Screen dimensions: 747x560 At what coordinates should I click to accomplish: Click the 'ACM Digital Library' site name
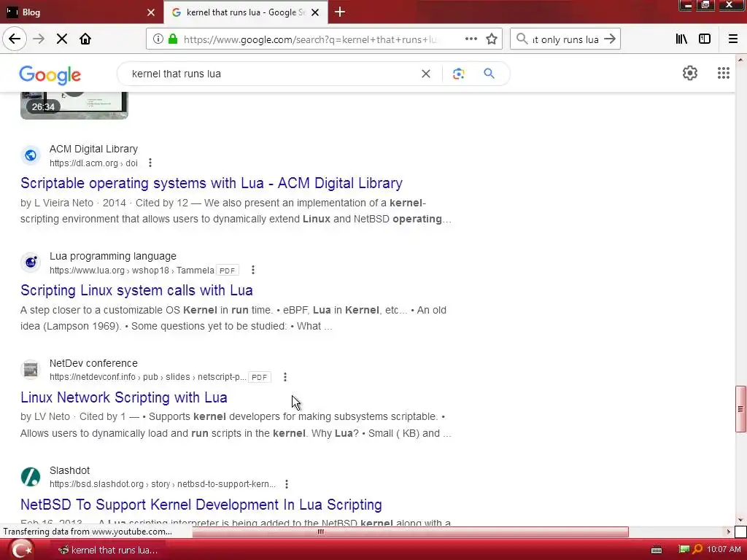[94, 149]
